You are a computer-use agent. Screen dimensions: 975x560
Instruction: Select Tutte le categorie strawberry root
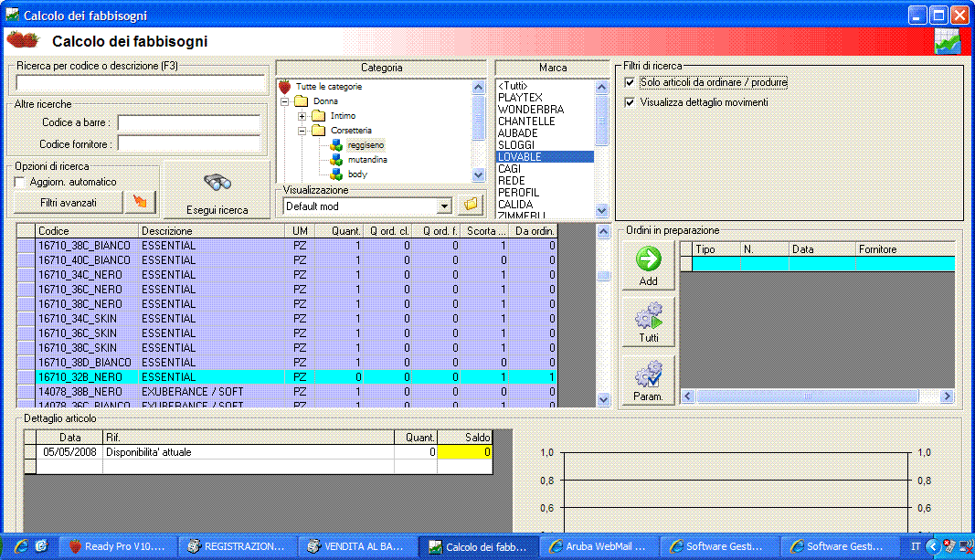point(328,87)
